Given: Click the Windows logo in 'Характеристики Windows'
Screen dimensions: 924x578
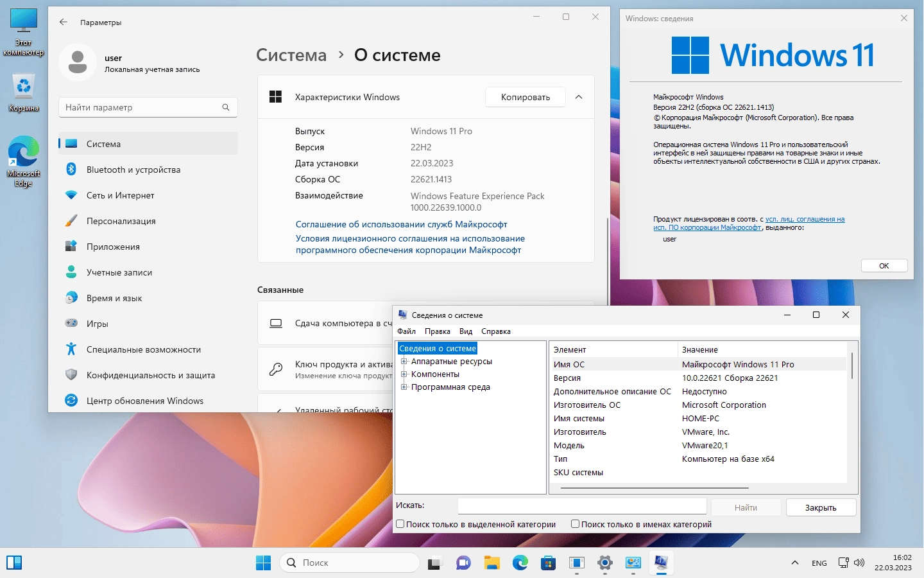Looking at the screenshot, I should coord(276,97).
